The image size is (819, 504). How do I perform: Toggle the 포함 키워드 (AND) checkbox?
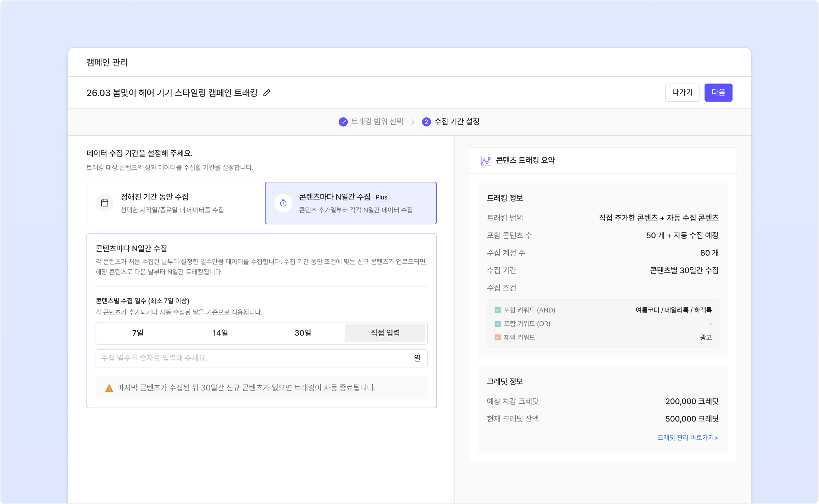tap(498, 310)
